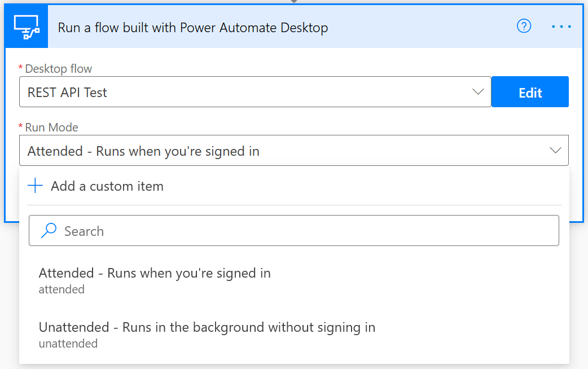Click the Edit button

[x=530, y=92]
